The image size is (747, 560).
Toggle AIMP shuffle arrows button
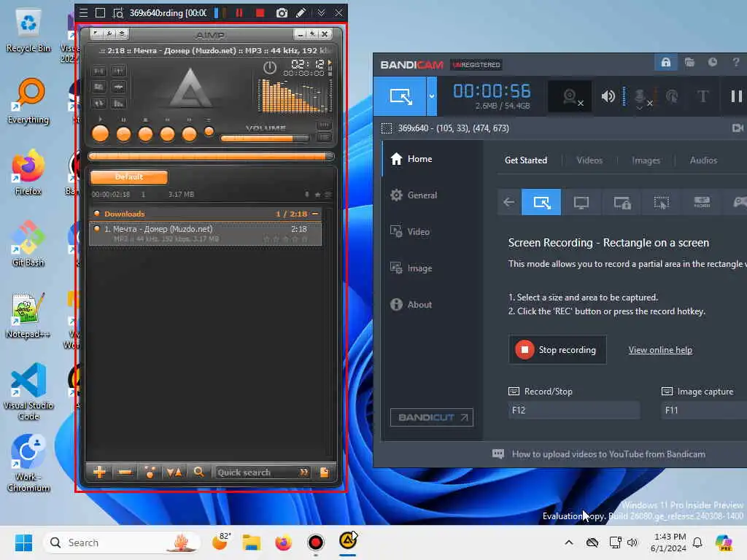(x=98, y=103)
